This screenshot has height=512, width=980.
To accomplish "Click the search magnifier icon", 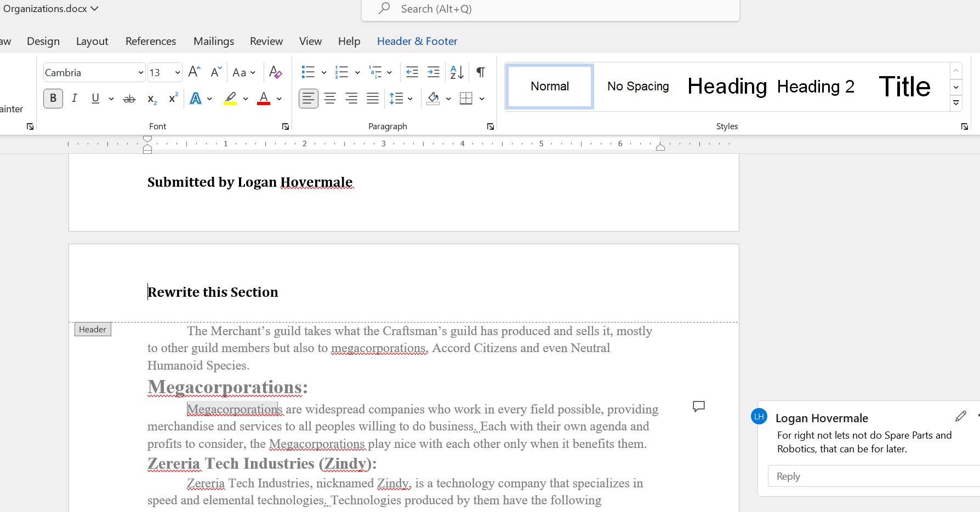I will click(384, 8).
